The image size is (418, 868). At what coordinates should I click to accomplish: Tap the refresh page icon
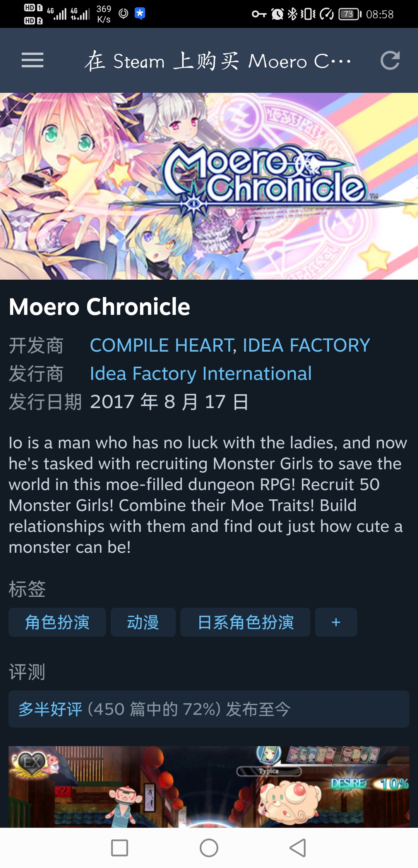tap(389, 60)
